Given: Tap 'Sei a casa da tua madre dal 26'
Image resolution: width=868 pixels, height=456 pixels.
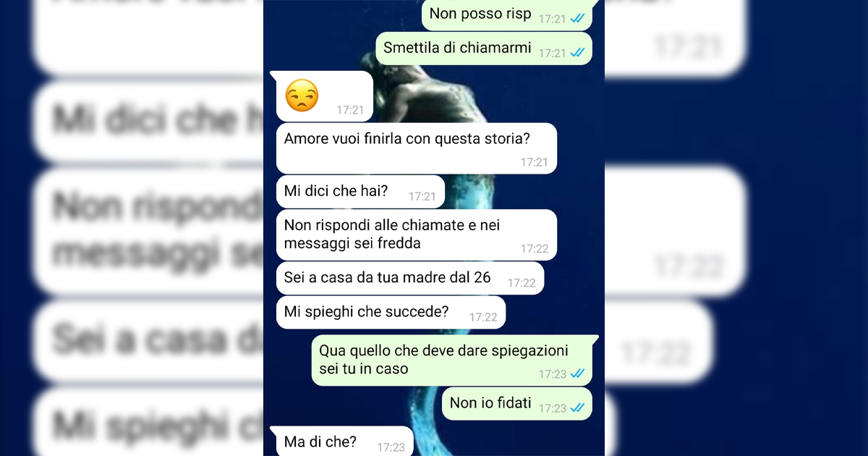Looking at the screenshot, I should point(410,278).
